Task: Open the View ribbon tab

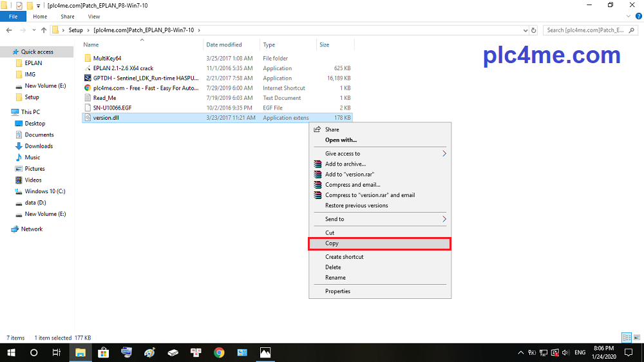Action: point(93,16)
